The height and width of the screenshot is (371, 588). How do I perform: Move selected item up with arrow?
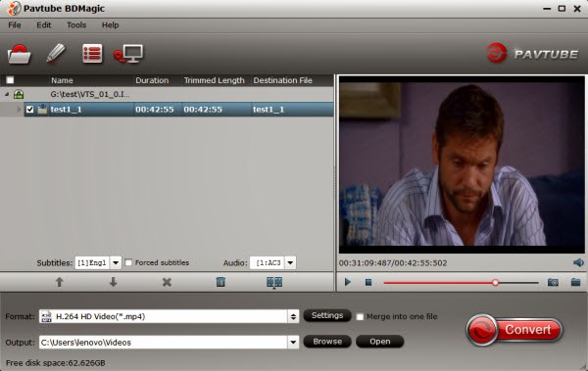point(59,282)
